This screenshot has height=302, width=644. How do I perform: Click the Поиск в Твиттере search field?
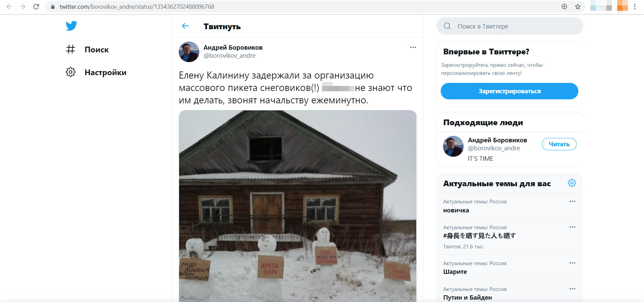click(509, 26)
